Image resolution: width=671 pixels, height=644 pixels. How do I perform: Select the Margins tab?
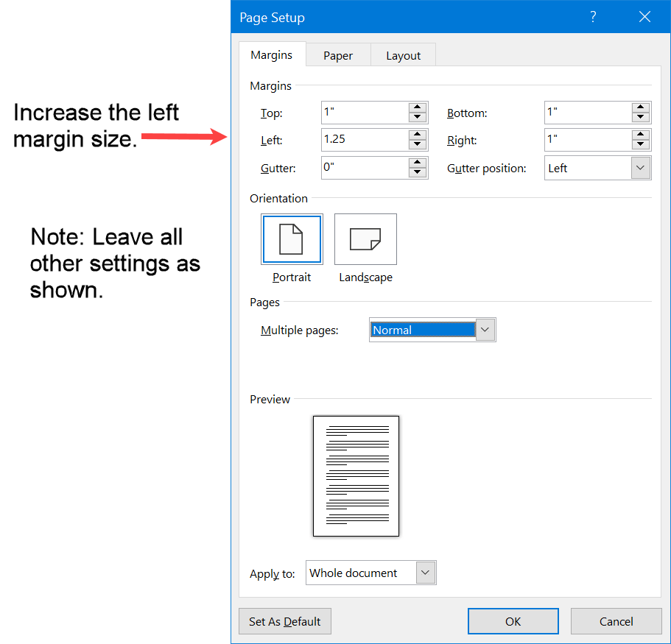click(272, 54)
